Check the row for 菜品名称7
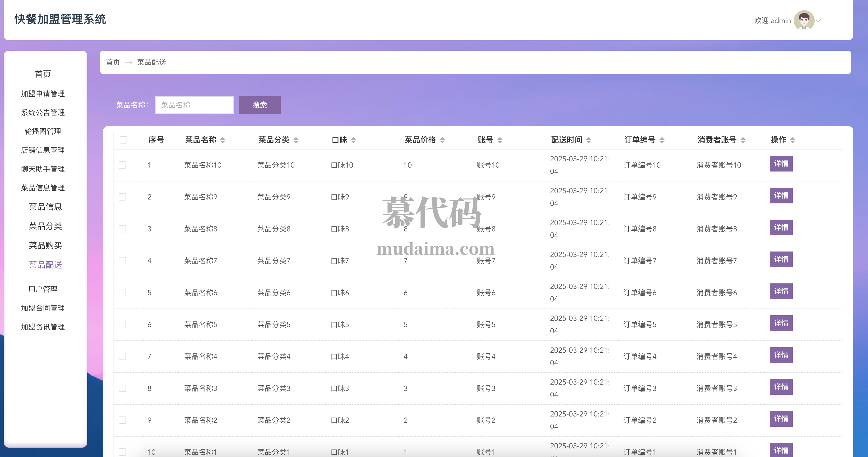The width and height of the screenshot is (868, 457). pos(122,260)
